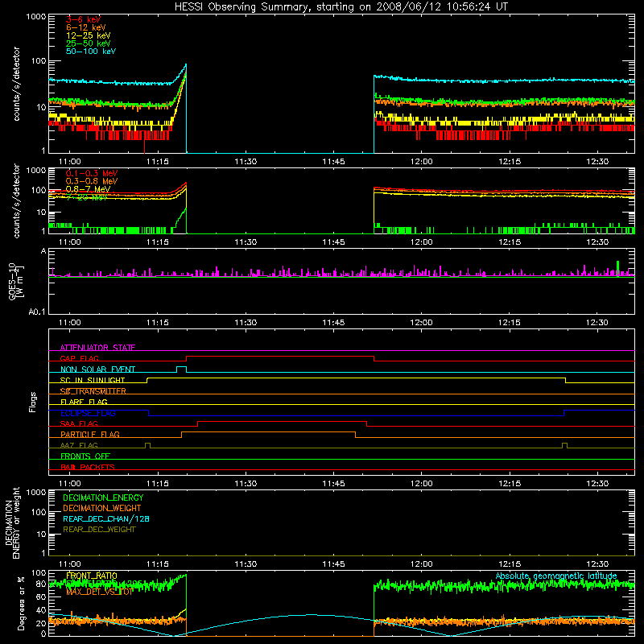
Task: Click the top panel counts/s/detector axis title
Action: pos(16,84)
